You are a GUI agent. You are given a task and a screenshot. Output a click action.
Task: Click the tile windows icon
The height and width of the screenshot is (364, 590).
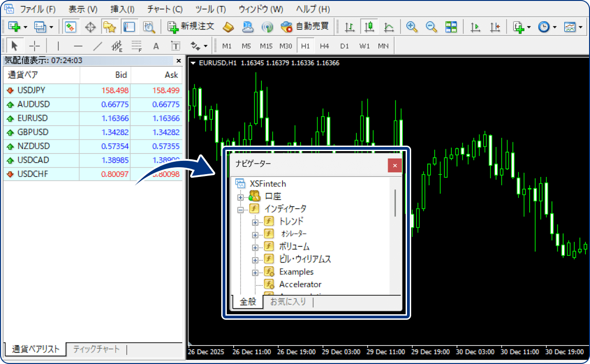pos(451,27)
